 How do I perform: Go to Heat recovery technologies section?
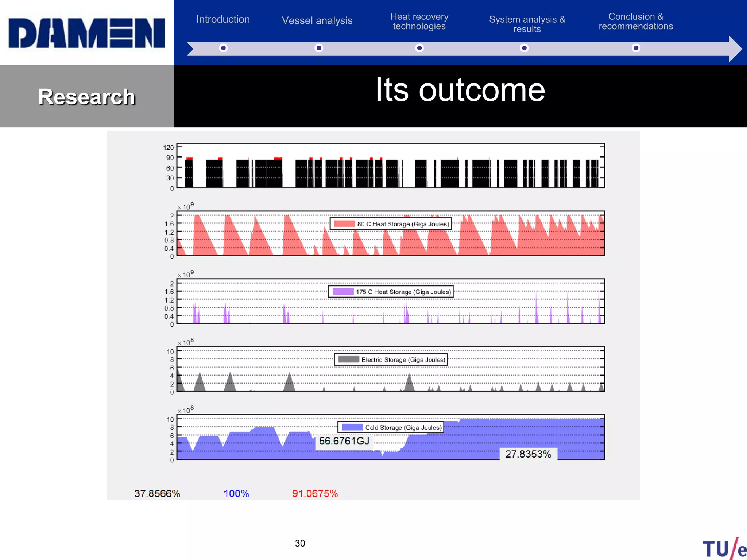[x=419, y=22]
